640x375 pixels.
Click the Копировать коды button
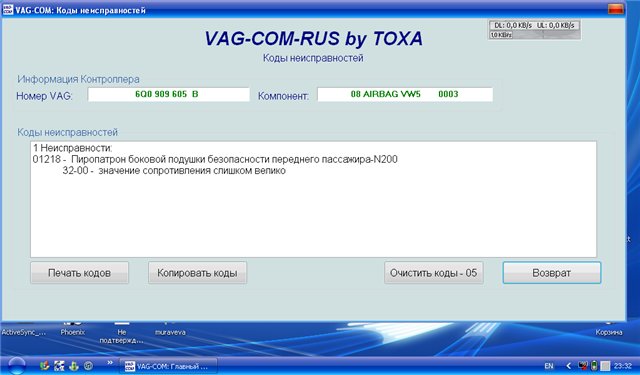tap(197, 273)
